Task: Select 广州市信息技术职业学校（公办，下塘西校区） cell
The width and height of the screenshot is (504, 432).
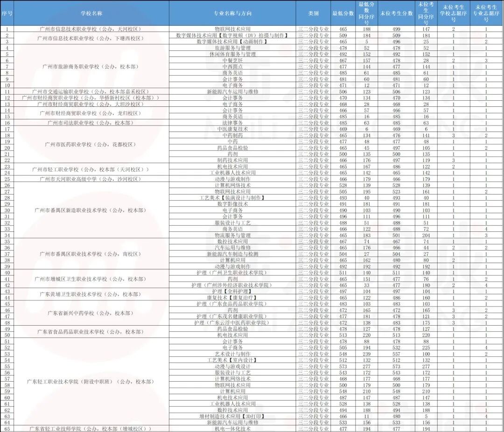Action: (91, 38)
